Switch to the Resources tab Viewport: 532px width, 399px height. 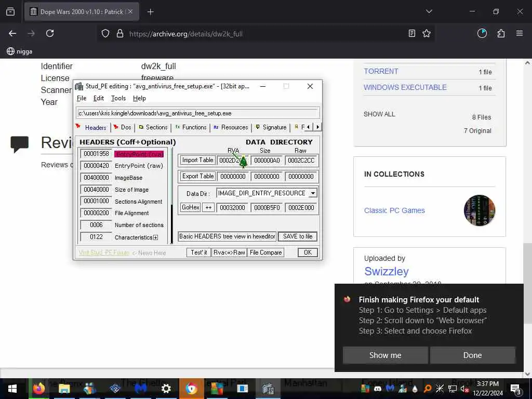tap(231, 127)
